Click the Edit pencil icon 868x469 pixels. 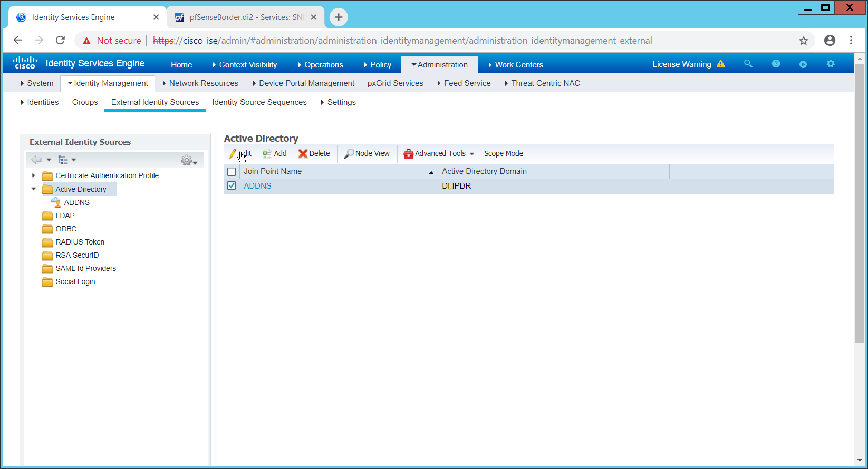[x=233, y=153]
